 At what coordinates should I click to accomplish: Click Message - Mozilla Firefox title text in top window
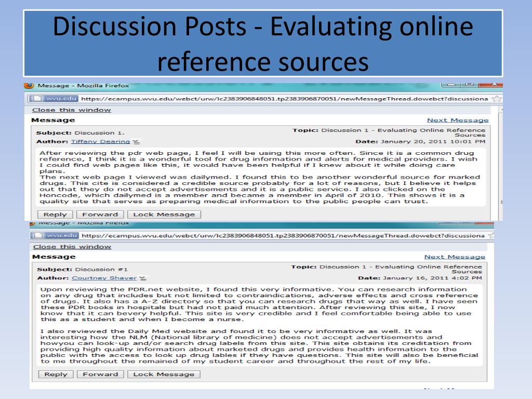[x=83, y=86]
